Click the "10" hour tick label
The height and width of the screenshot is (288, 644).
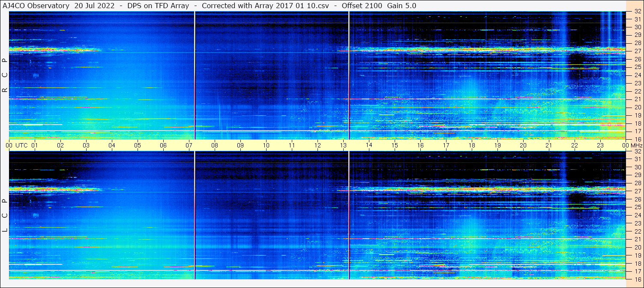coord(266,145)
